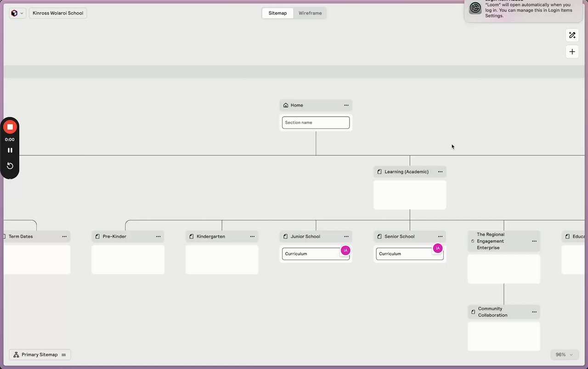588x369 pixels.
Task: Click the Community Collaboration page icon
Action: coord(473,312)
